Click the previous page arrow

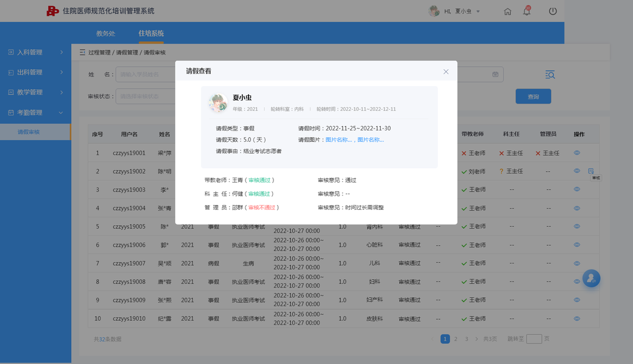[x=433, y=339]
